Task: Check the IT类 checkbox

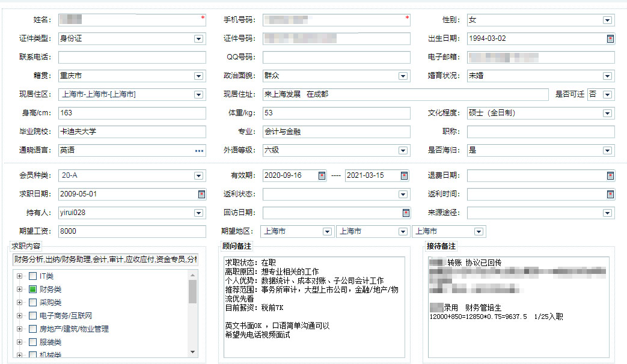Action: coord(33,276)
